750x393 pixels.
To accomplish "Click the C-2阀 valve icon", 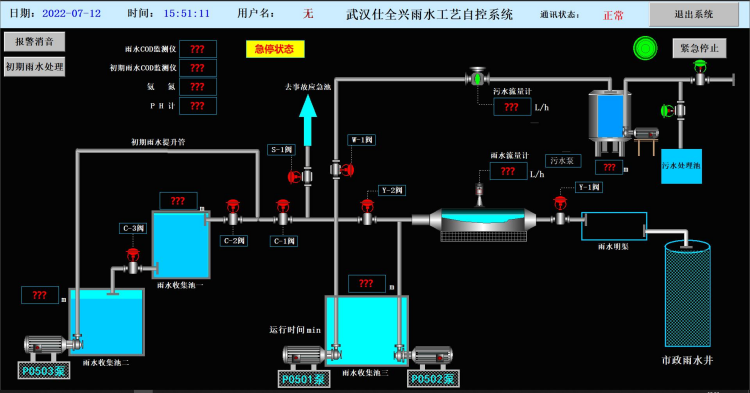I will pyautogui.click(x=233, y=213).
